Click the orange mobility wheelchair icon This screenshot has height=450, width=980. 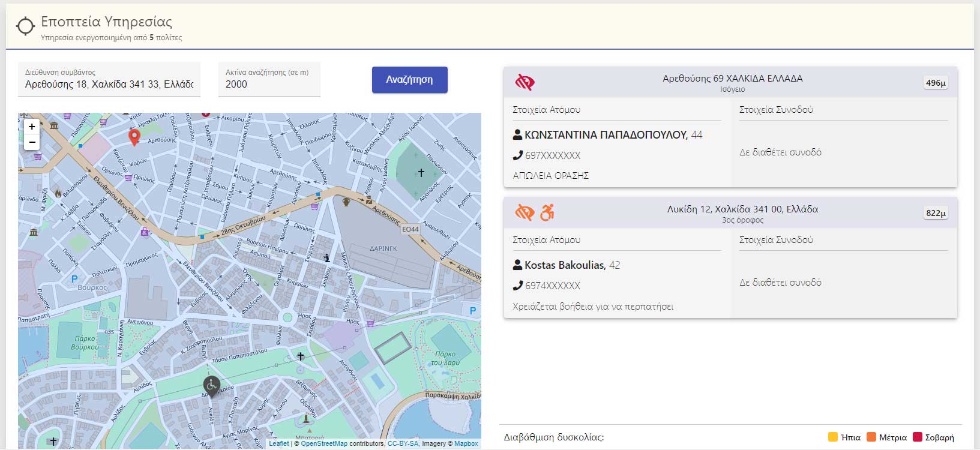547,212
